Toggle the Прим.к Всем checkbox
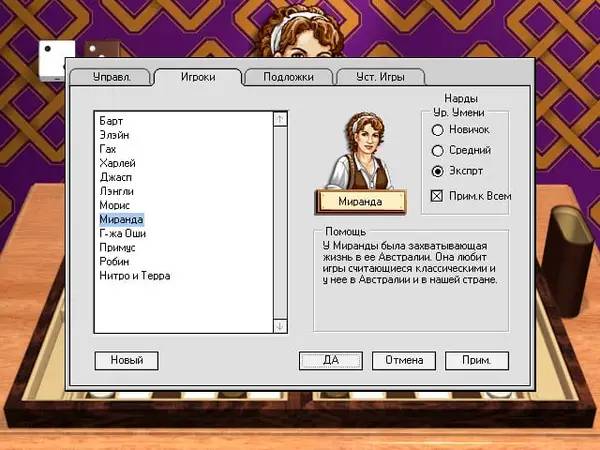The height and width of the screenshot is (450, 600). point(436,196)
